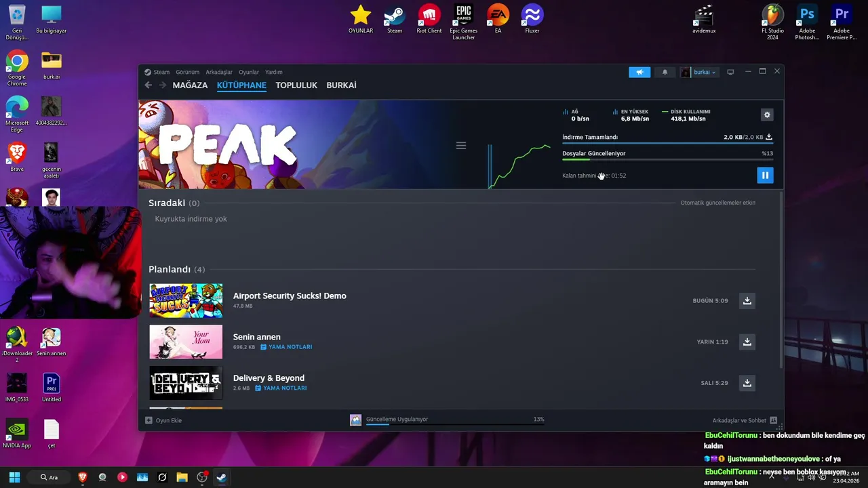Open Brave browser from the taskbar
This screenshot has height=488, width=868.
[x=83, y=477]
